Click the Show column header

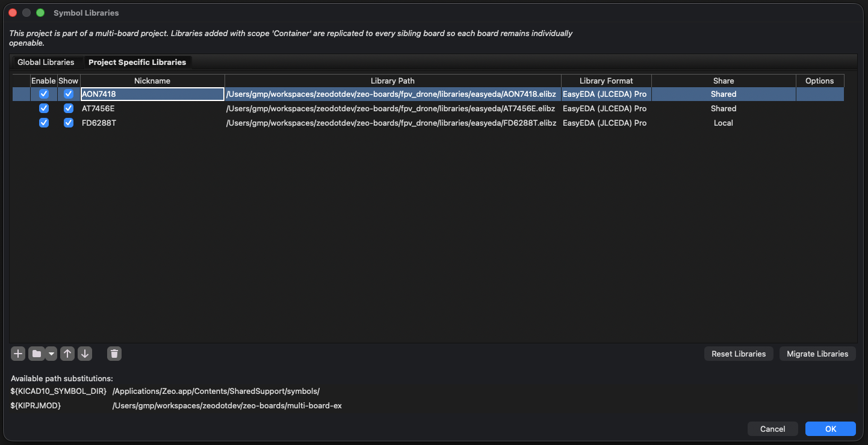coord(69,81)
